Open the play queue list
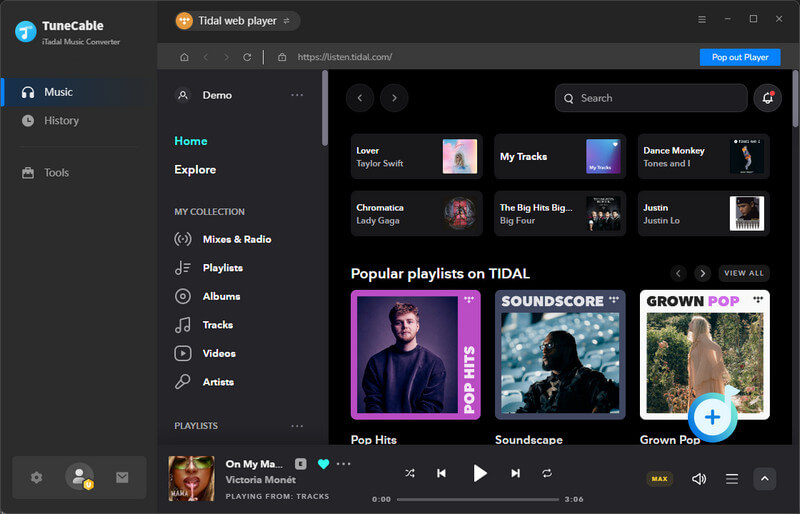The width and height of the screenshot is (800, 514). point(732,479)
